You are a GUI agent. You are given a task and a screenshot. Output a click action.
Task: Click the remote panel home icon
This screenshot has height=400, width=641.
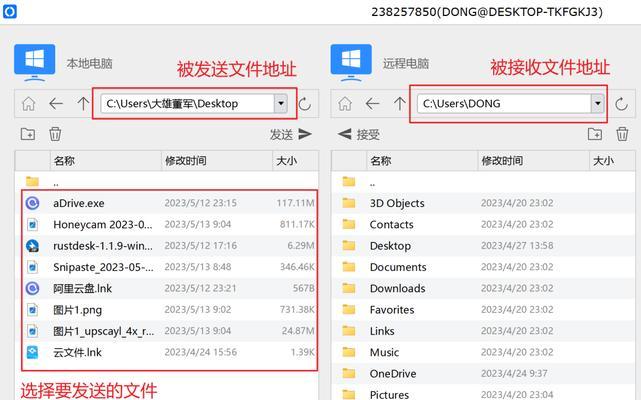click(345, 103)
